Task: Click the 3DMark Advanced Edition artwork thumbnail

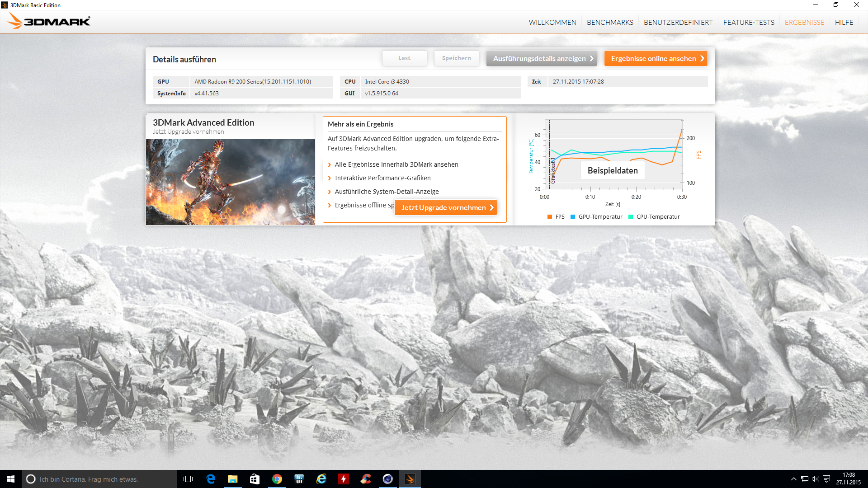Action: 231,182
